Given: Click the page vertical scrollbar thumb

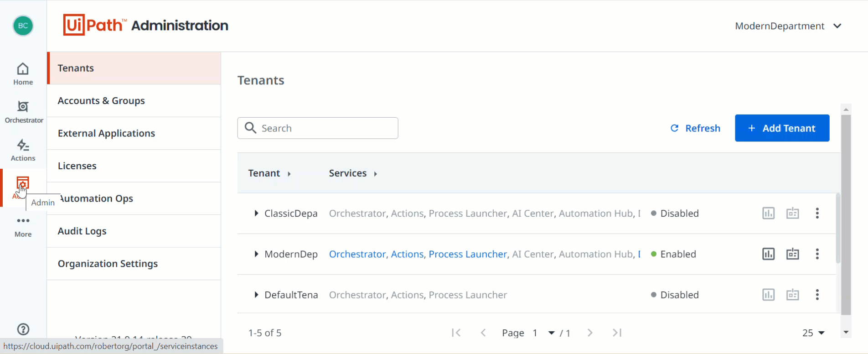Looking at the screenshot, I should coord(846,214).
